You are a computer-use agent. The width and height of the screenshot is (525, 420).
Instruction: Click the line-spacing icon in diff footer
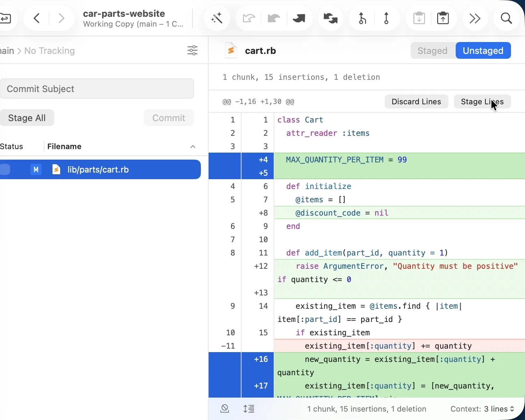[249, 408]
